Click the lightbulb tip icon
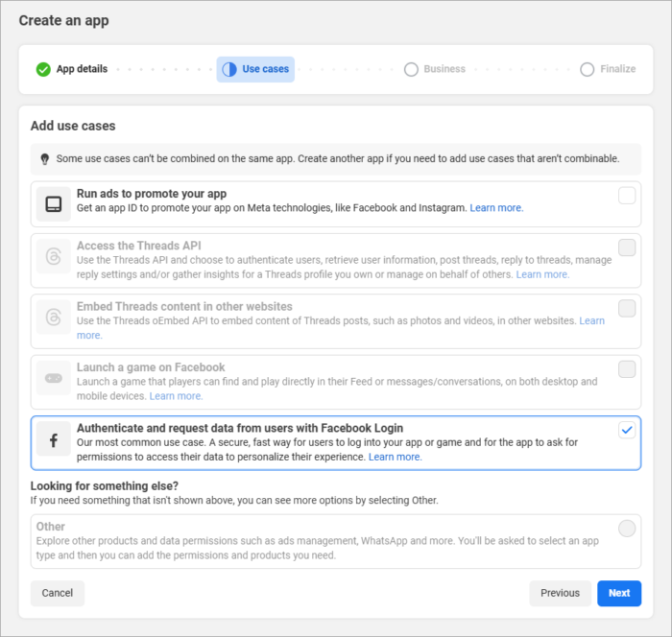 pos(44,159)
